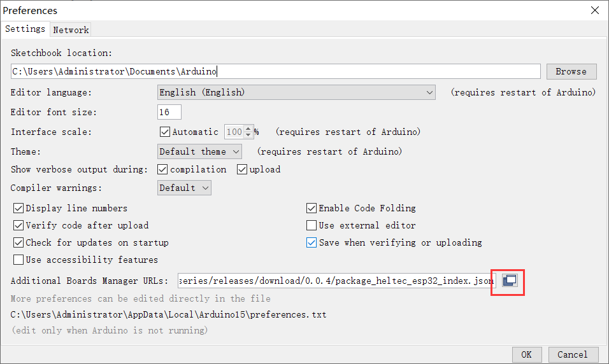
Task: Toggle Enable Code Folding checkbox
Action: 312,208
